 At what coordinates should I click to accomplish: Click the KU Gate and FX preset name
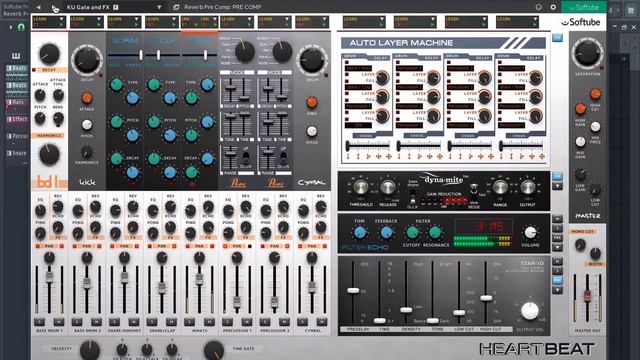[88, 7]
